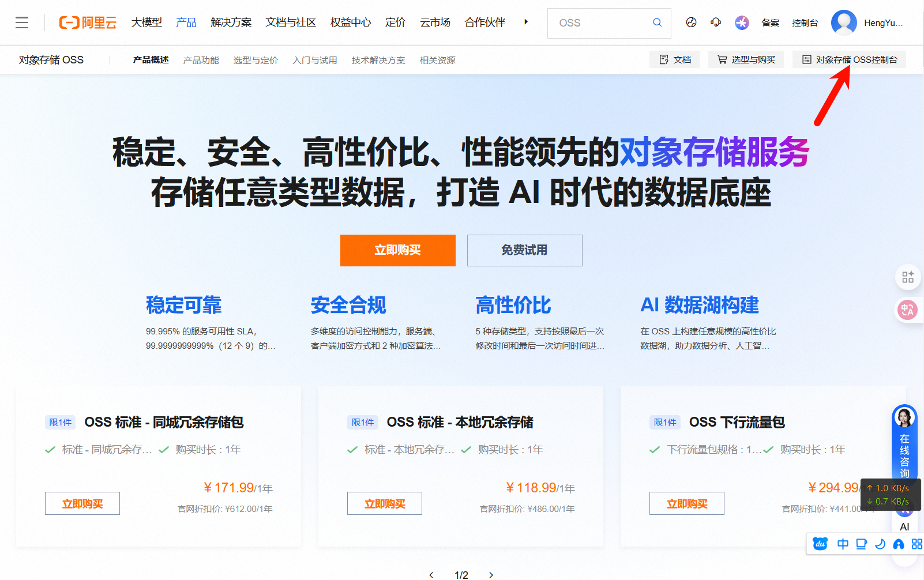Open the 定价 top menu
This screenshot has width=924, height=580.
point(395,22)
